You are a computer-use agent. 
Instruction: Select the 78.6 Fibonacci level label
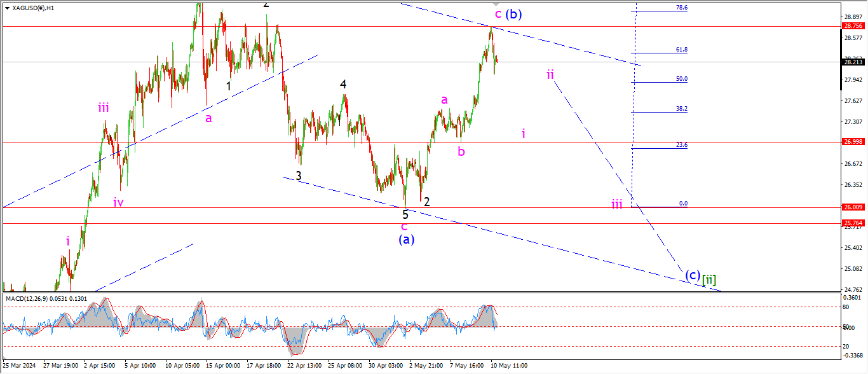click(x=682, y=8)
